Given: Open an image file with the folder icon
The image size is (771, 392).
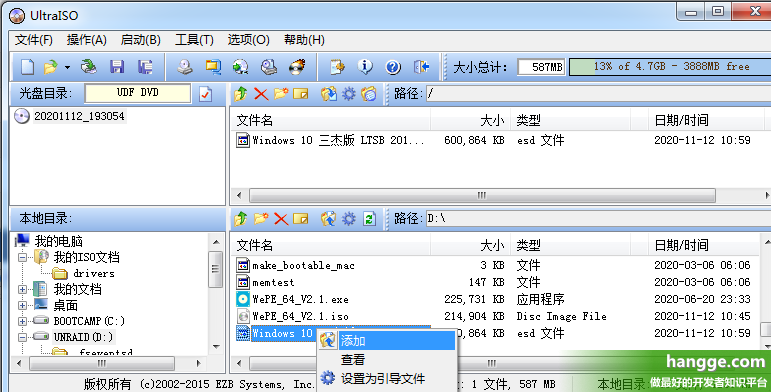Looking at the screenshot, I should pos(50,67).
